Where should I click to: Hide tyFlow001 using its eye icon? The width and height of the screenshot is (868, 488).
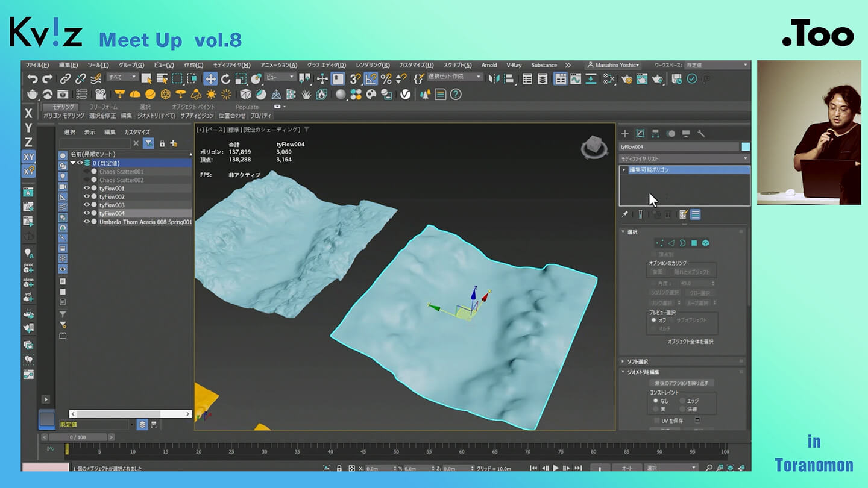click(86, 189)
